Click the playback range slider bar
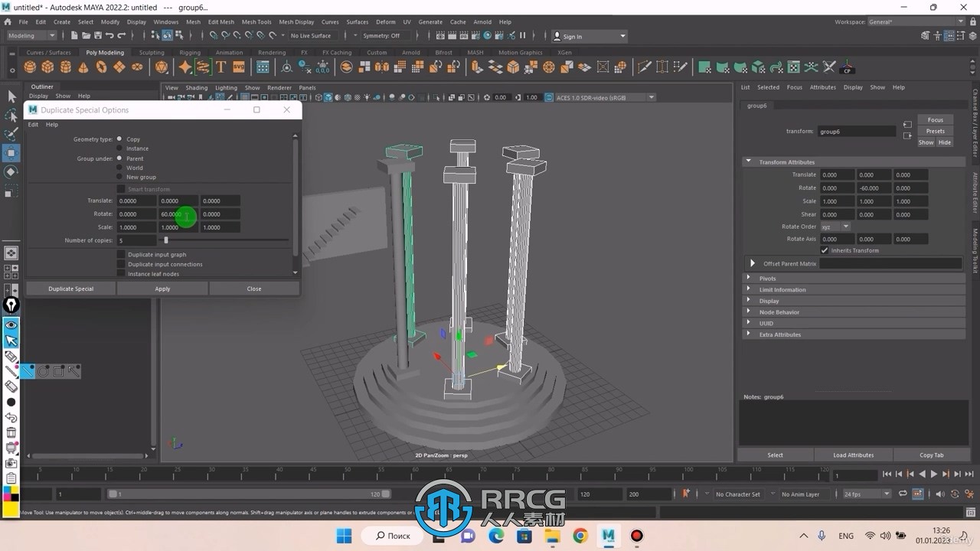The height and width of the screenshot is (551, 980). tap(250, 494)
